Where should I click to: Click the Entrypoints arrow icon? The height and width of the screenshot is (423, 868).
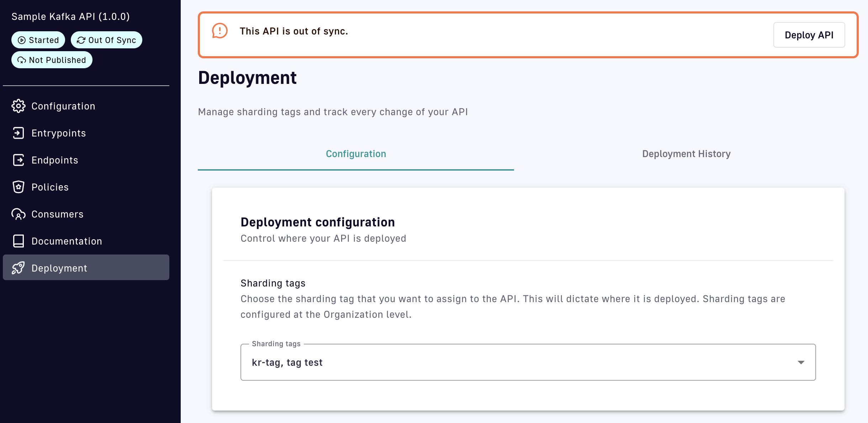coord(18,133)
